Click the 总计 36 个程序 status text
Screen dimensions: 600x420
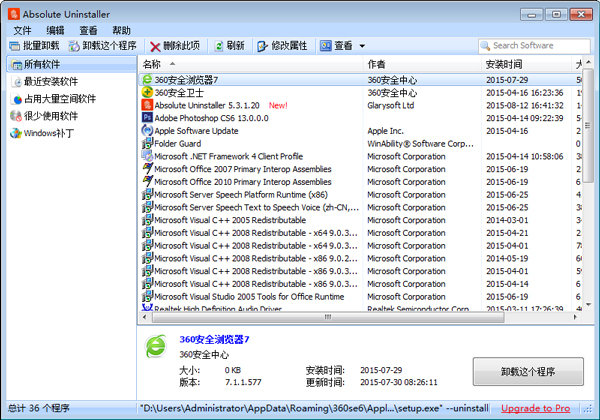pos(38,408)
